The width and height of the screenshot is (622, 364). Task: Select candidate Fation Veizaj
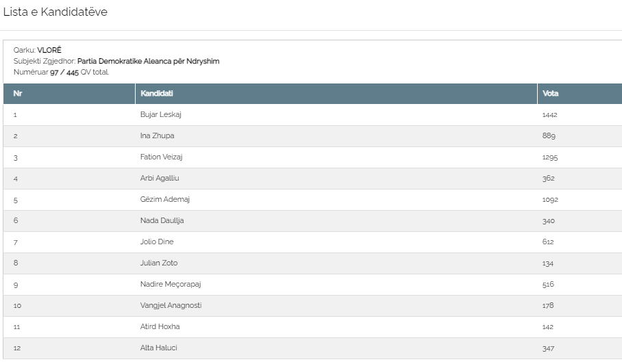coord(161,157)
